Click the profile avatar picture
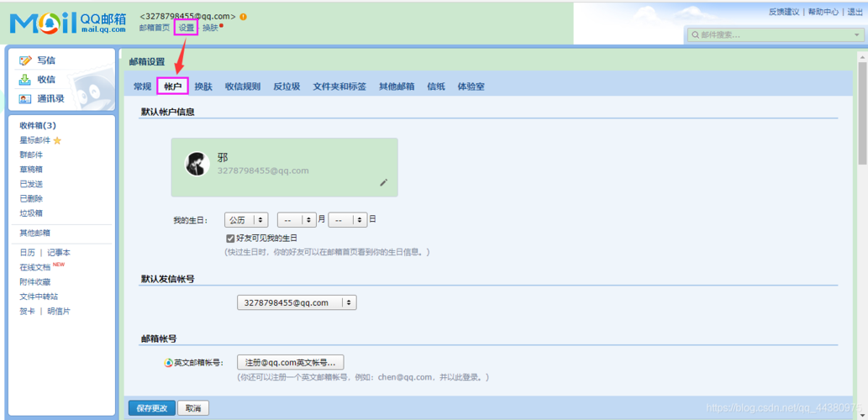868x420 pixels. tap(197, 164)
